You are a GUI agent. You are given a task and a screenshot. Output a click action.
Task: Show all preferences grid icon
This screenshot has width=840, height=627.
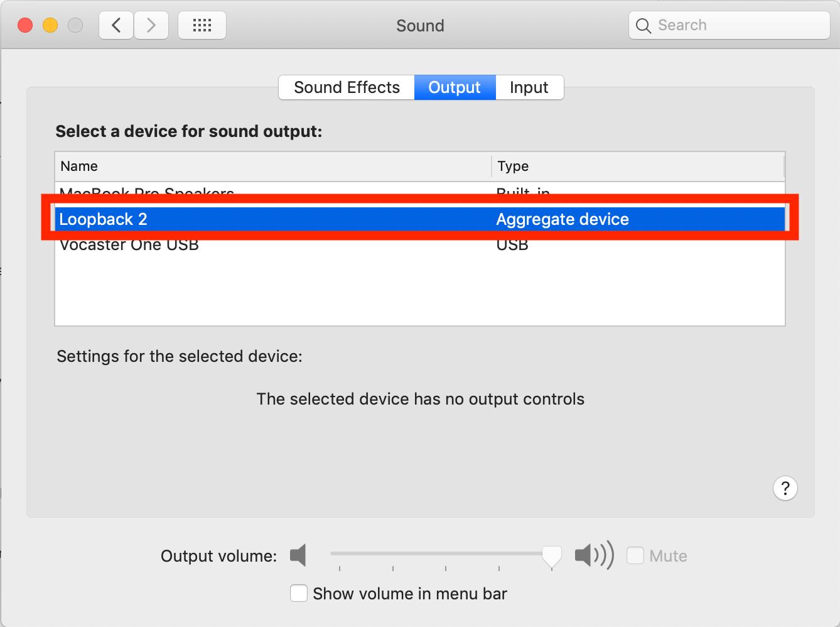202,26
